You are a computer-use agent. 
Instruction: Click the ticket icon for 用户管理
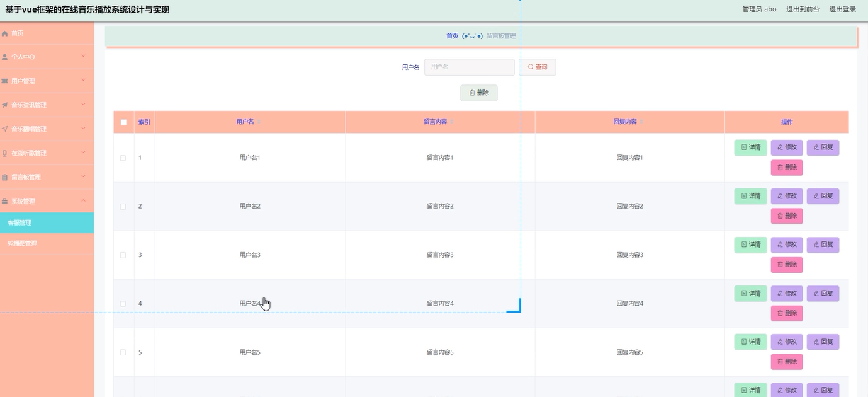click(x=5, y=81)
